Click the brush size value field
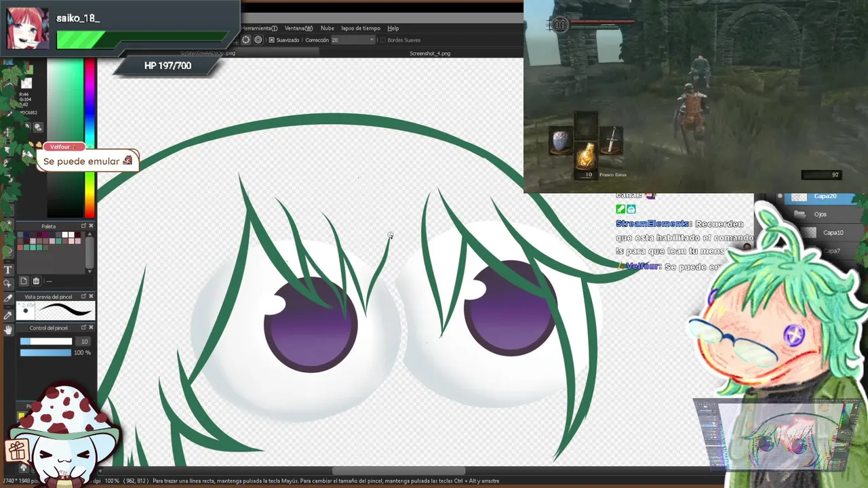Image resolution: width=868 pixels, height=488 pixels. (x=84, y=342)
